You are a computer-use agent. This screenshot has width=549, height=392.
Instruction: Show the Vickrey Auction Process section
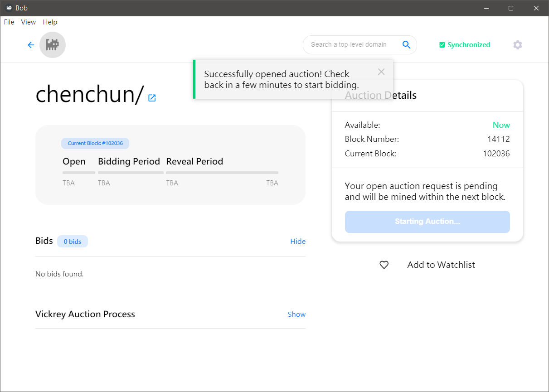[296, 314]
